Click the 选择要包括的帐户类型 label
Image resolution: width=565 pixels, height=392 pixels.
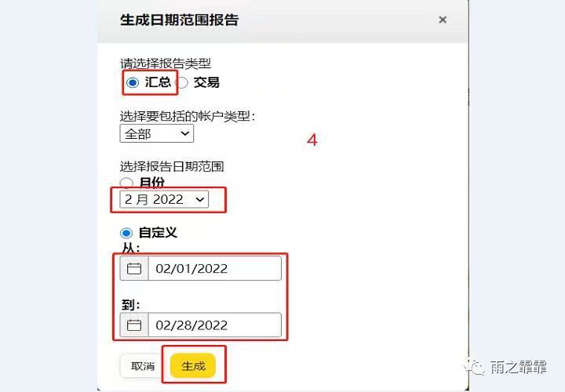pyautogui.click(x=187, y=116)
